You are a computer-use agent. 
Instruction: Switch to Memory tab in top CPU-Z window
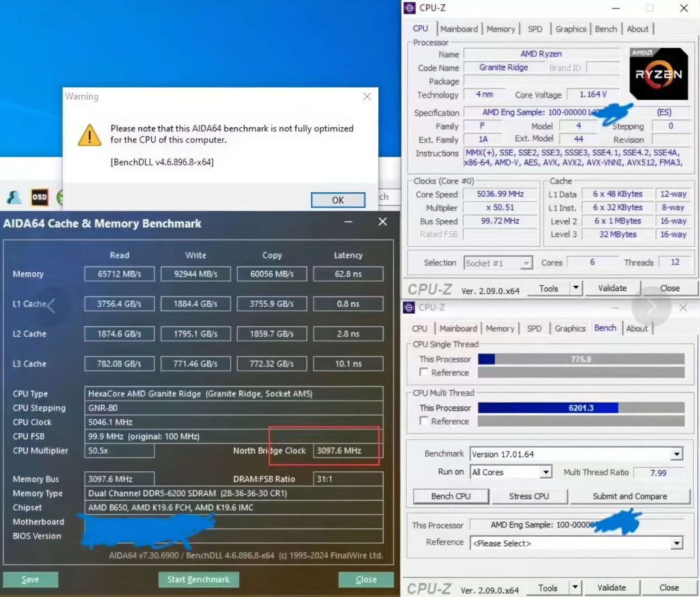(x=501, y=29)
